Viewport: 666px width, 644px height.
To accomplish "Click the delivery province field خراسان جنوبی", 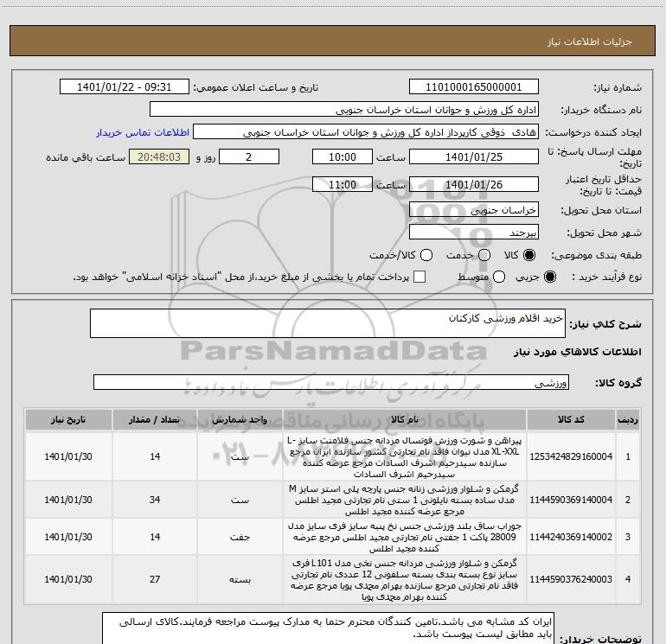I will 474,209.
